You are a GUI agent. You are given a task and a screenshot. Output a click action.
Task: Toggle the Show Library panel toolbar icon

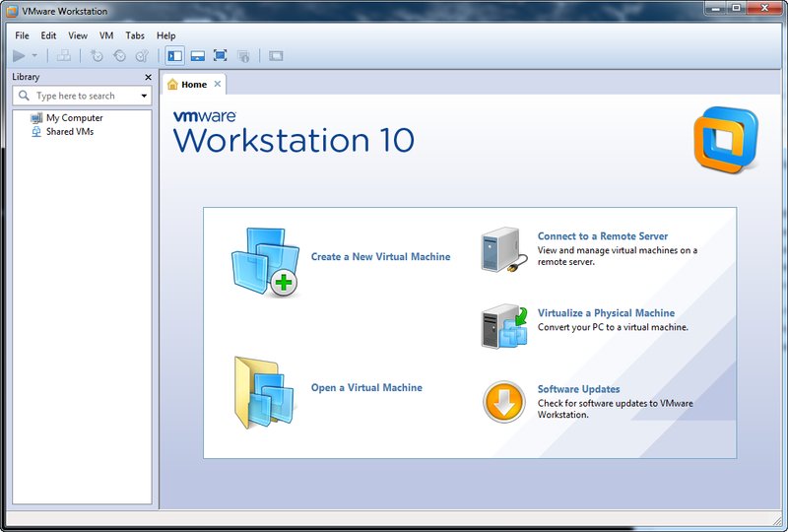(x=175, y=56)
